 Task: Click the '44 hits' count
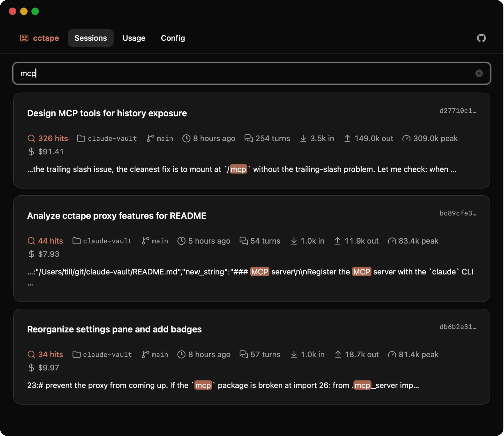(51, 241)
